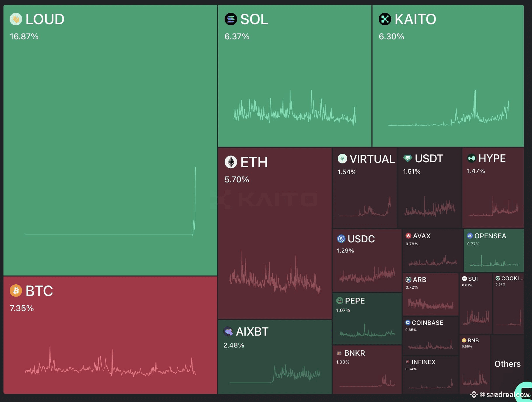
Task: Select the 0.77% value under OPENSEA
Action: (473, 244)
